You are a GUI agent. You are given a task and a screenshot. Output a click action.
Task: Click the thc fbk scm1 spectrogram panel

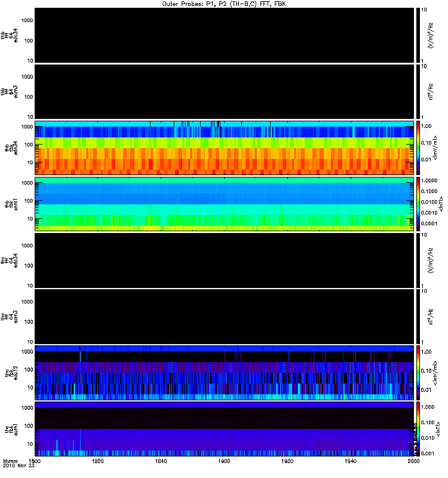click(x=224, y=429)
